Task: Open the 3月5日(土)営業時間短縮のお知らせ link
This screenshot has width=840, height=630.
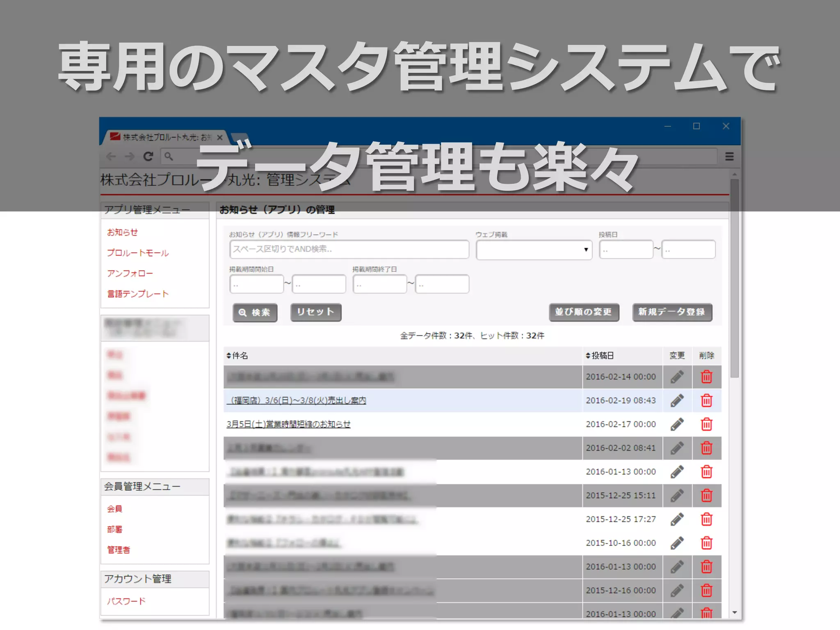Action: (288, 424)
